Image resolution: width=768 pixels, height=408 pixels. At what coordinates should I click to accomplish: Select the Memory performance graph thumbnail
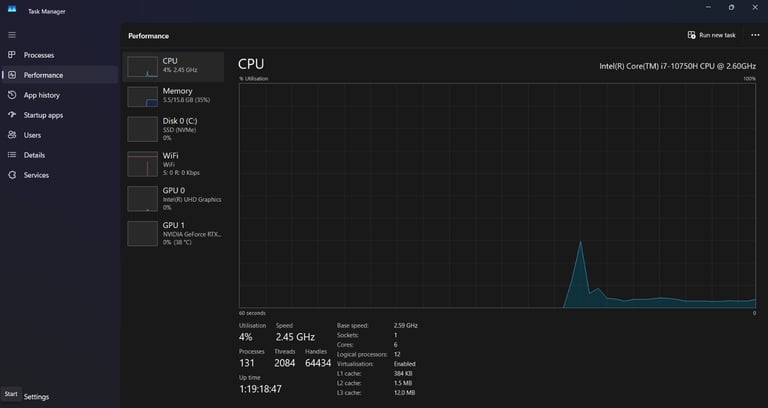click(143, 96)
